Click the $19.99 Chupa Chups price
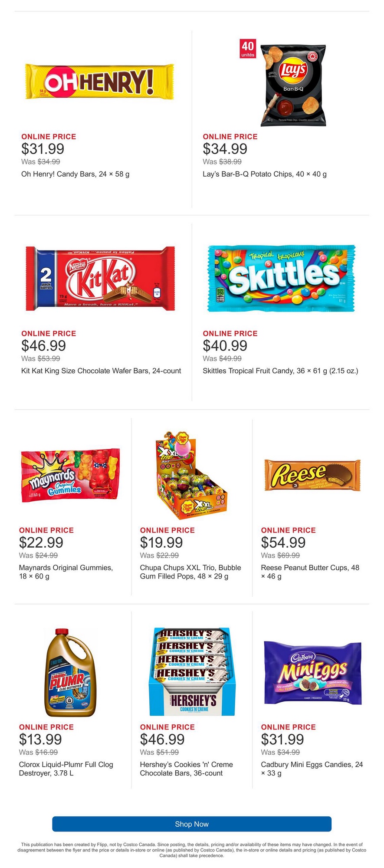The width and height of the screenshot is (384, 868). point(161,542)
